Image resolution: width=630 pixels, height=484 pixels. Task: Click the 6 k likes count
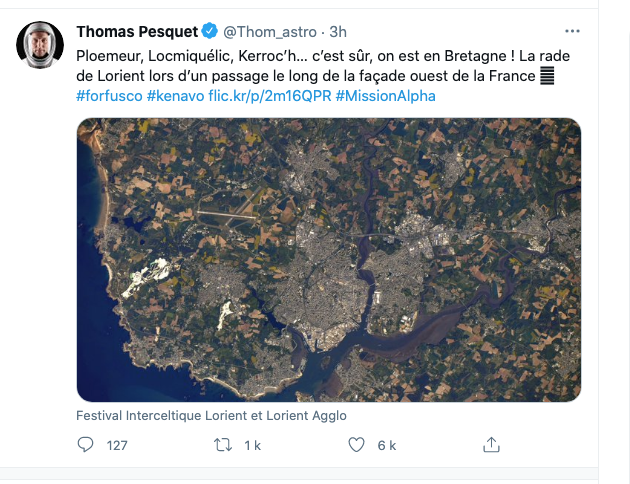click(387, 446)
